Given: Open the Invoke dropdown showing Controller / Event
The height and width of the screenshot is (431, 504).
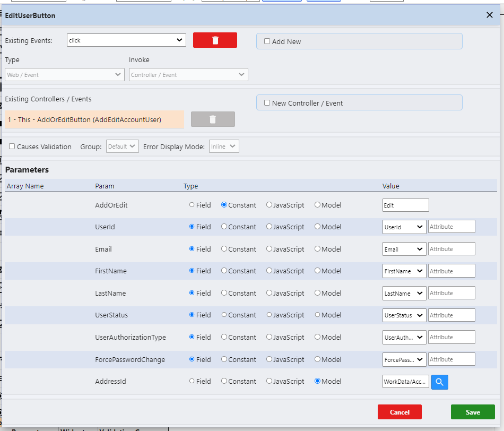Looking at the screenshot, I should click(188, 75).
